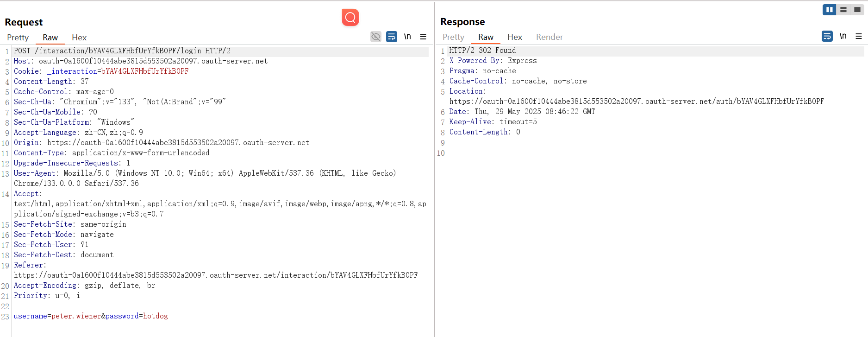Screen dimensions: 868x337
Task: Switch to the top-bottom stacked layout icon
Action: pos(843,9)
